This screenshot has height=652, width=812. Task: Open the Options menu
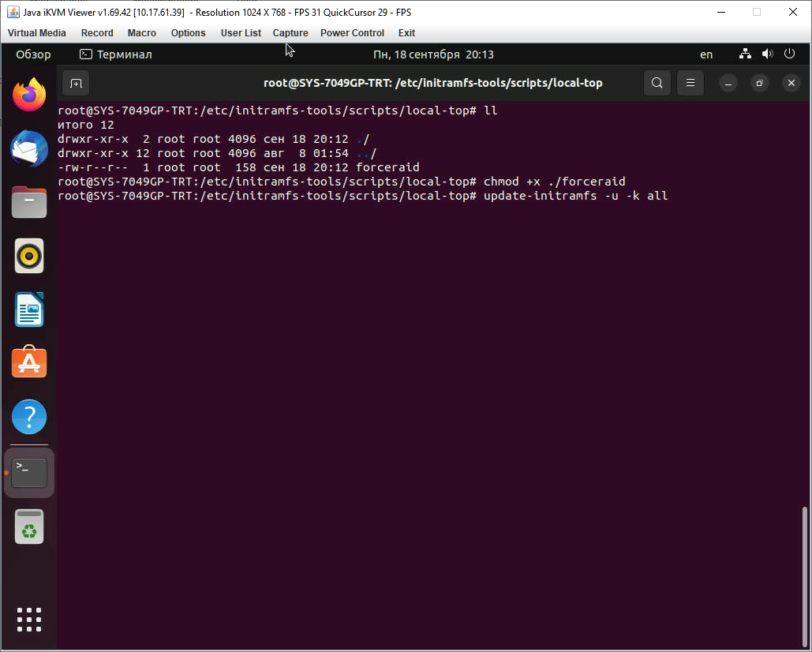click(188, 33)
